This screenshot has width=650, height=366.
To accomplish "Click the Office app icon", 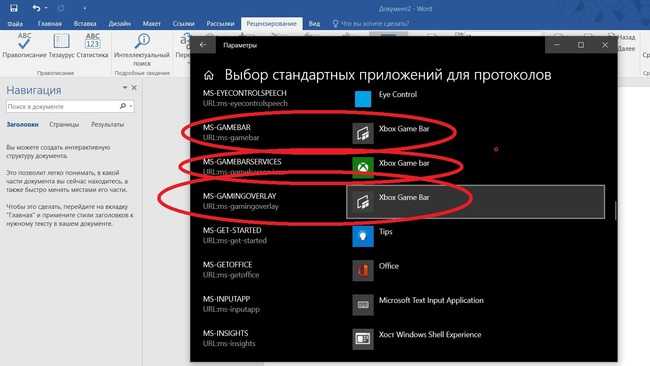I will coord(363,271).
